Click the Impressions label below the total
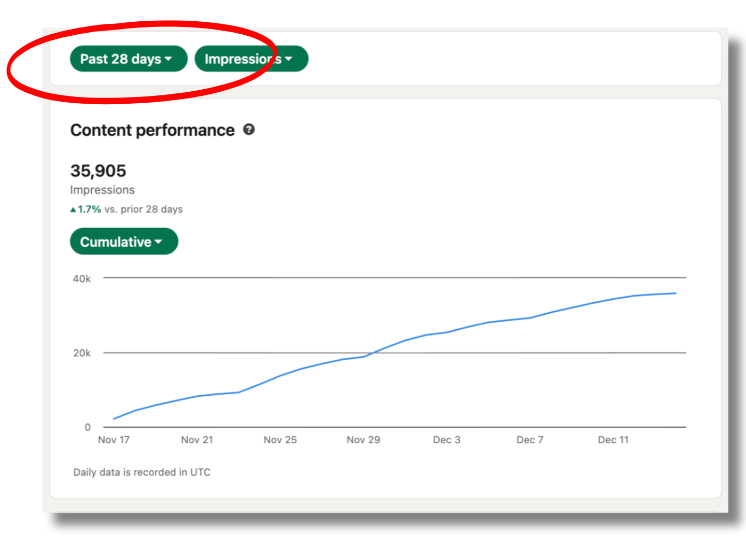746x560 pixels. tap(102, 190)
